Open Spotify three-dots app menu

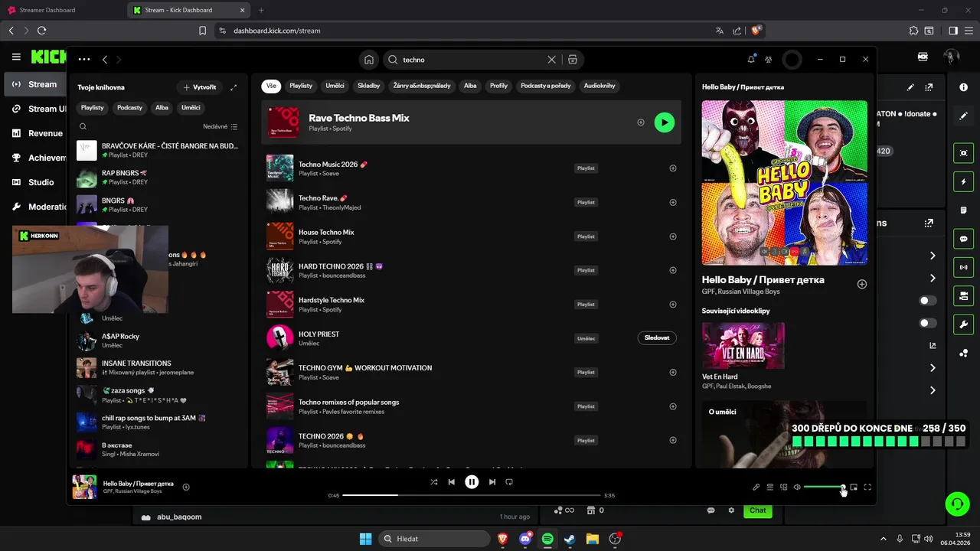(x=84, y=60)
